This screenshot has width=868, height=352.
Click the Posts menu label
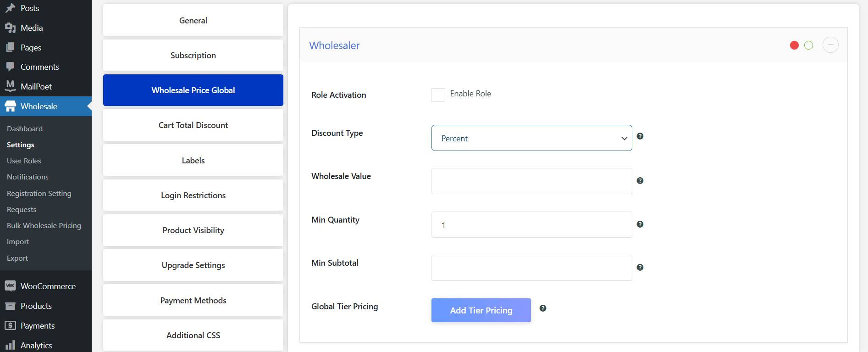click(30, 8)
